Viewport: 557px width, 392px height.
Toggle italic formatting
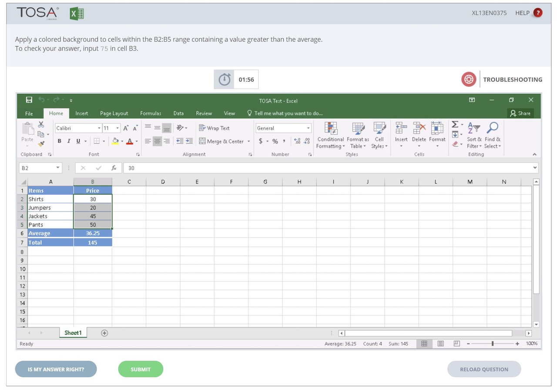point(69,141)
